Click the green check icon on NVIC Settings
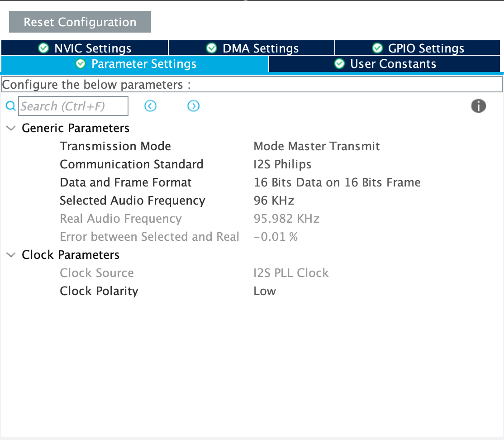504x440 pixels. point(43,48)
